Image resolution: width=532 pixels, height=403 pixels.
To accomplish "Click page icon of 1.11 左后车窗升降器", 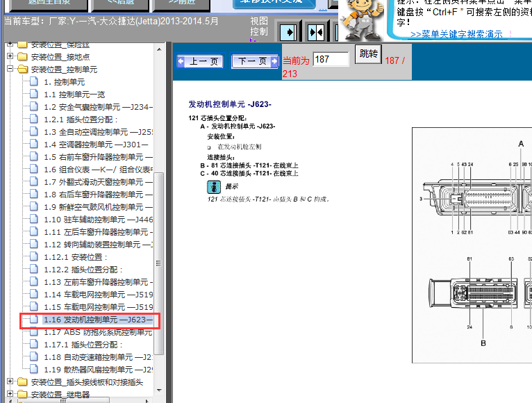I will point(34,232).
